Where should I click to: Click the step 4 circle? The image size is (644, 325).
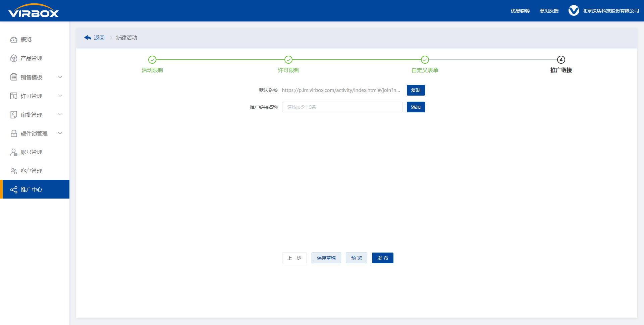561,60
